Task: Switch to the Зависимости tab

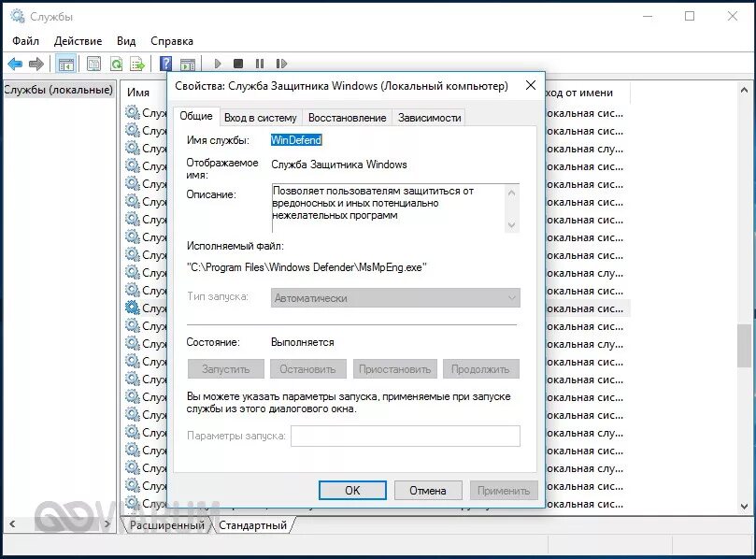Action: point(430,118)
